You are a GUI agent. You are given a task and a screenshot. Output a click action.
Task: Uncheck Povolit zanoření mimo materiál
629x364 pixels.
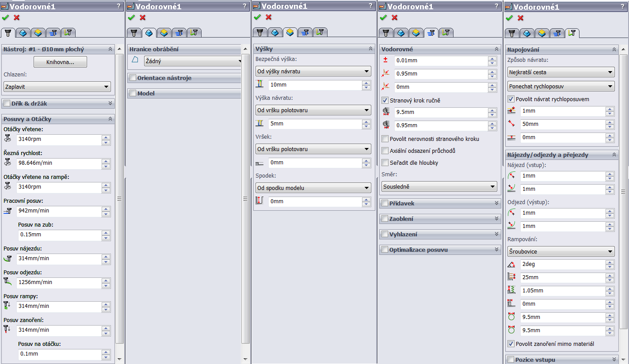click(x=511, y=344)
